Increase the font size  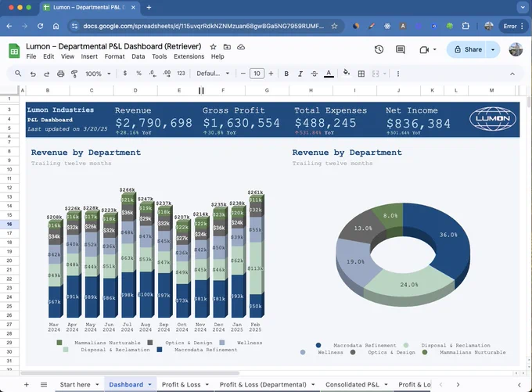click(x=271, y=74)
